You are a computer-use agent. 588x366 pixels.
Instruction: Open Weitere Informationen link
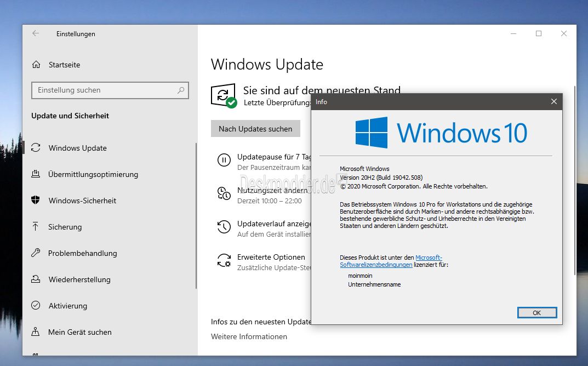tap(249, 336)
